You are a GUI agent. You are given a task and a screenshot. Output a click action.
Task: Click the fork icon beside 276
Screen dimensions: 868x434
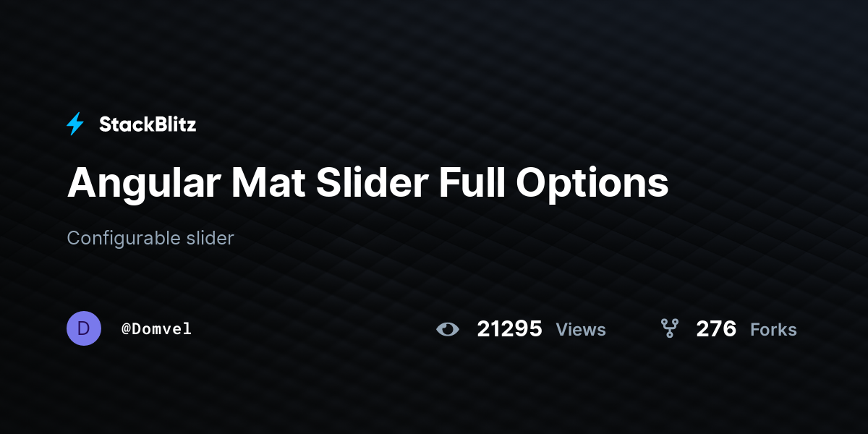pyautogui.click(x=670, y=328)
